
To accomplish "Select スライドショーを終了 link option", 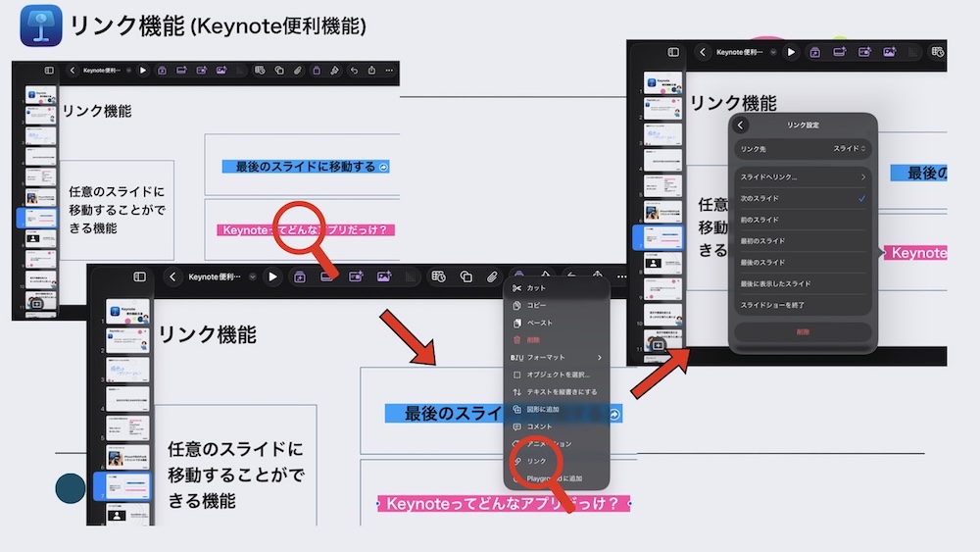I will point(803,305).
